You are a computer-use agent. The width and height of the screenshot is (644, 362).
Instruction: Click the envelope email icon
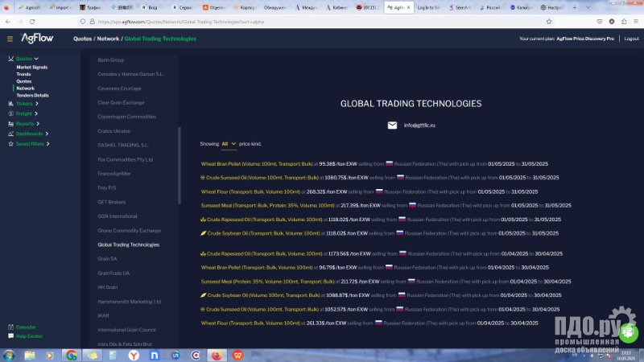point(392,125)
